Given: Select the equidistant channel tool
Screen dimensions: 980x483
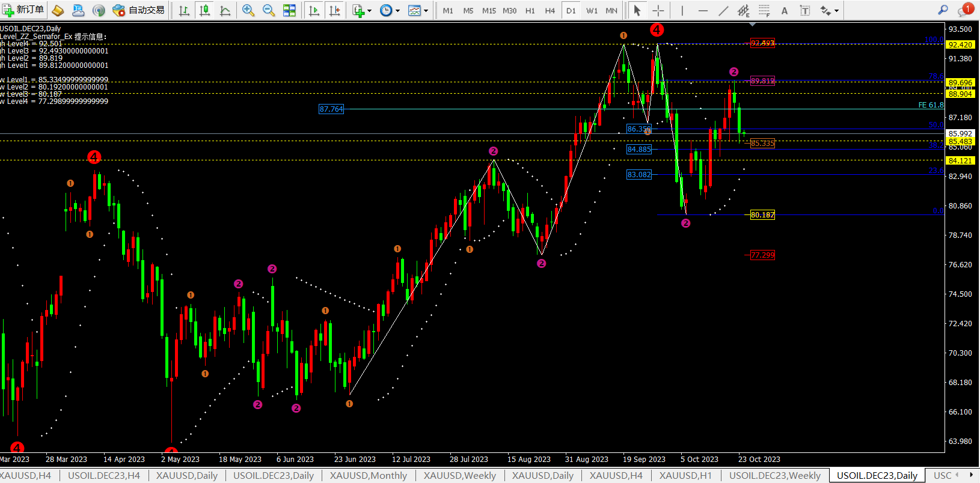Looking at the screenshot, I should 744,10.
